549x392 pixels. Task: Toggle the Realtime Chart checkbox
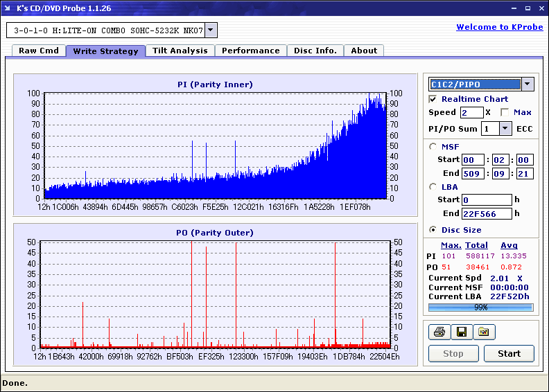click(433, 100)
